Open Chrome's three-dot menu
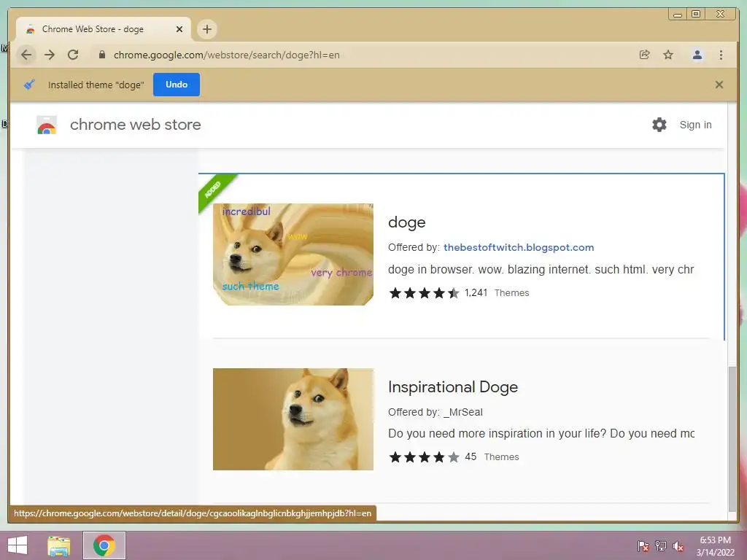 (x=721, y=55)
